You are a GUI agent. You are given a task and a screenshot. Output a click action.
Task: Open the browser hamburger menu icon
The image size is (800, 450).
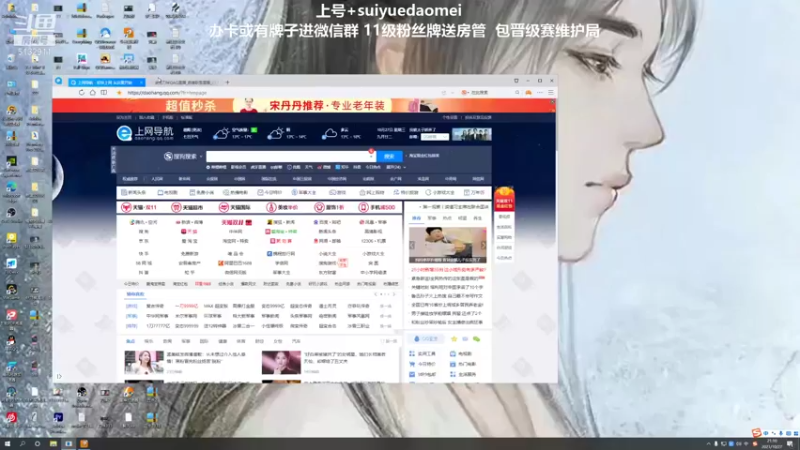click(551, 92)
